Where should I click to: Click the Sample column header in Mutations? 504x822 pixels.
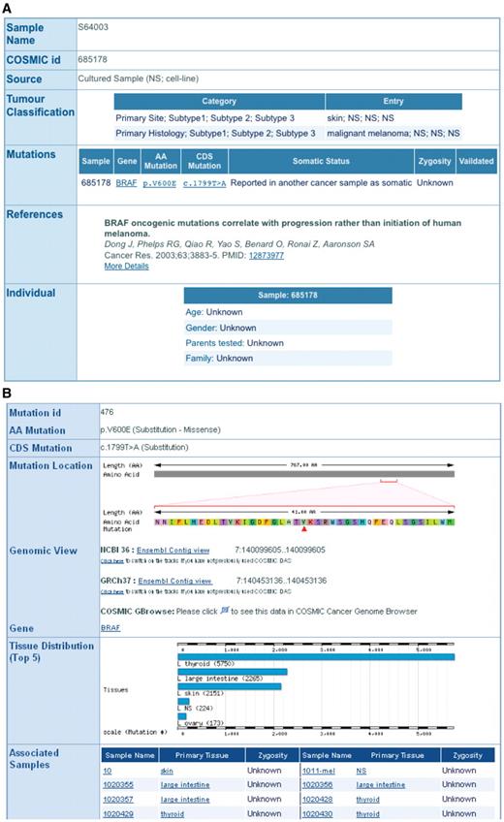pos(96,161)
